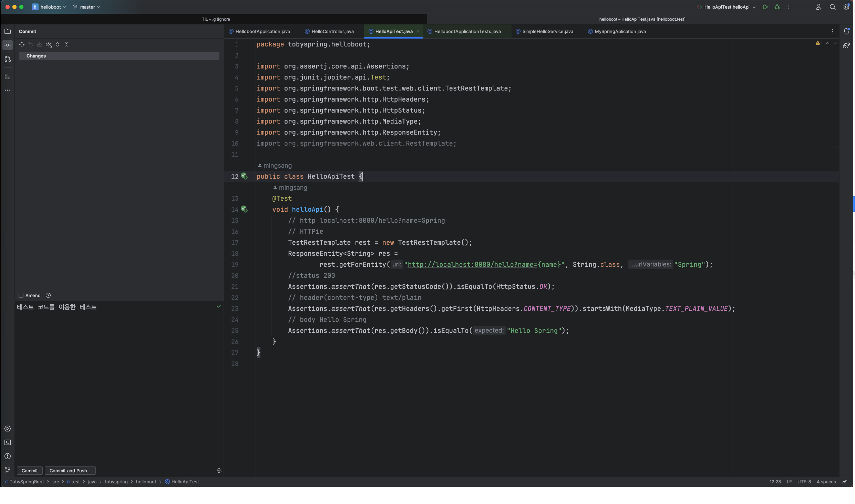Viewport: 855px width, 504px height.
Task: Show commit message history clock icon
Action: point(48,295)
